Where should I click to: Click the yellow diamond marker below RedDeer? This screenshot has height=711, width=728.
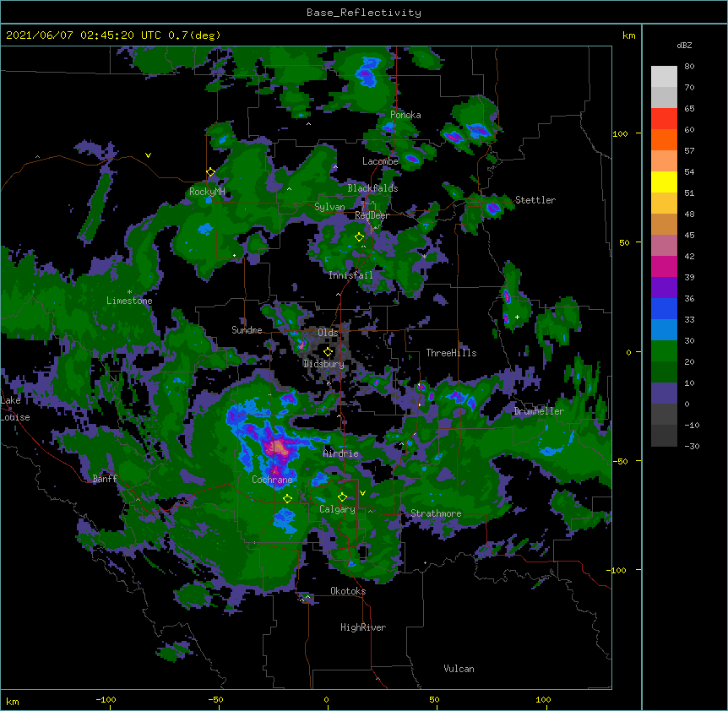359,237
